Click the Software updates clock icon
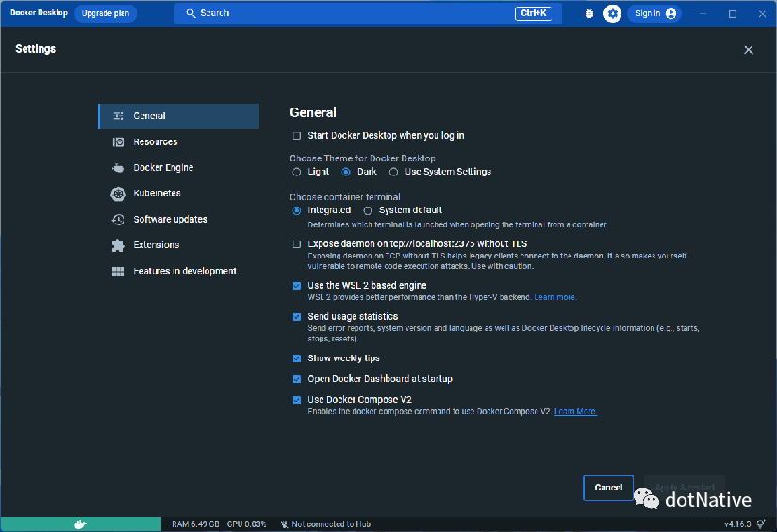777x532 pixels. pyautogui.click(x=118, y=220)
